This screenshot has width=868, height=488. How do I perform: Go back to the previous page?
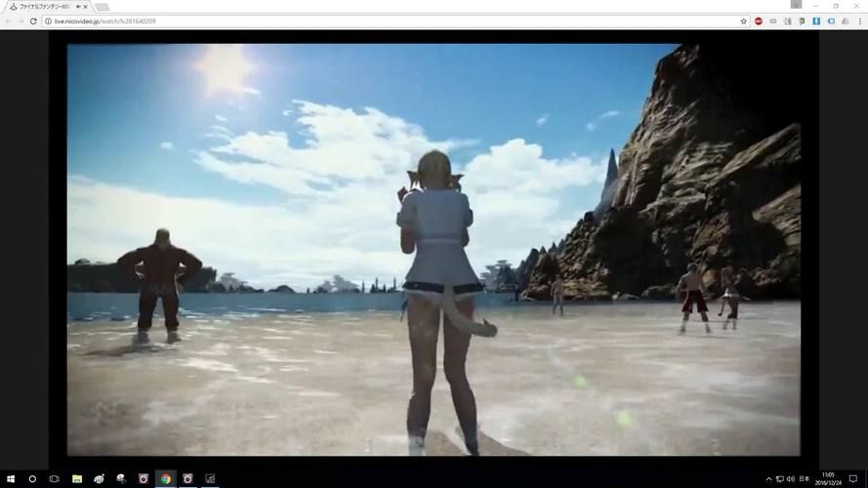click(x=8, y=21)
